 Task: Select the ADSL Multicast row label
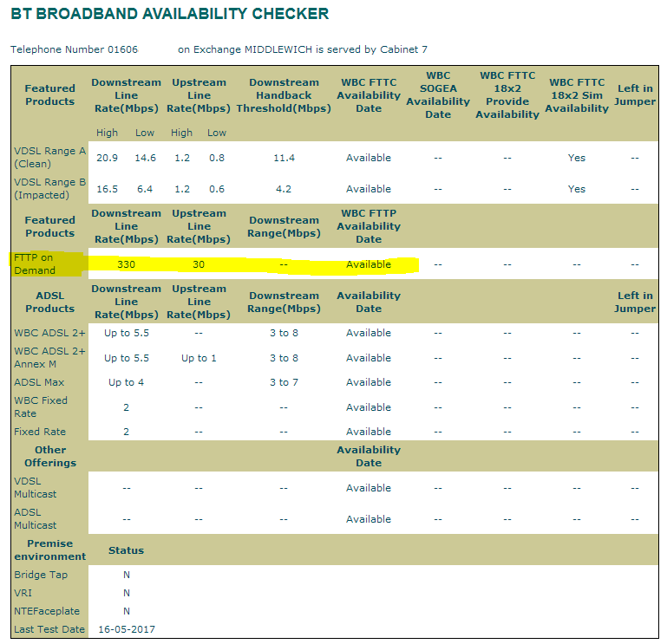coord(36,518)
